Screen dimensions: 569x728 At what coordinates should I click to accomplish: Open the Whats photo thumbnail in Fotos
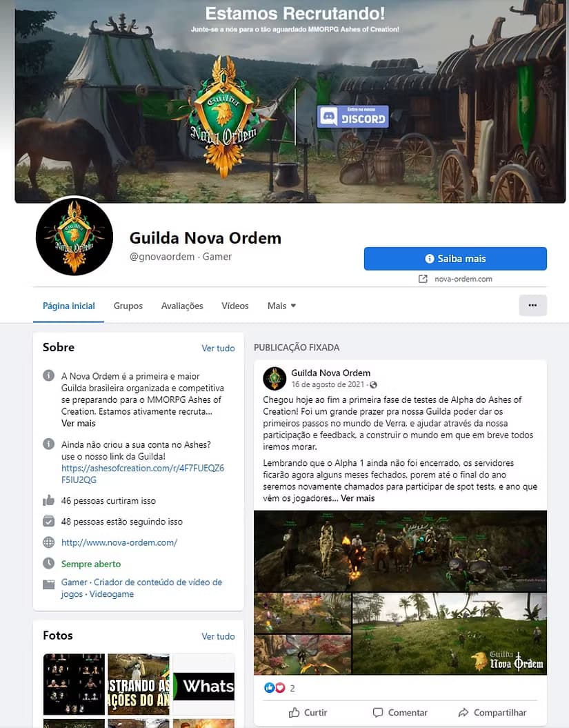tap(203, 684)
